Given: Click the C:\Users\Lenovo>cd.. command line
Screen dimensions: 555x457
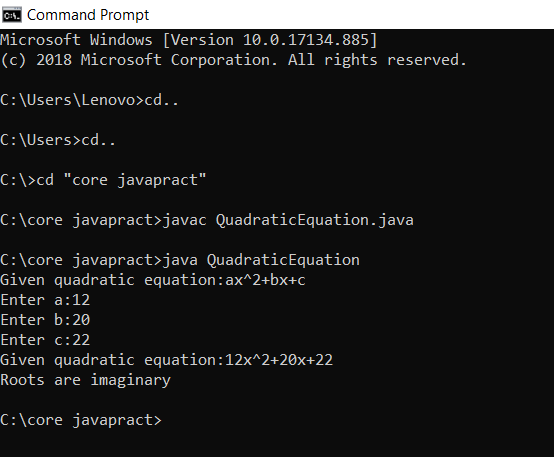Looking at the screenshot, I should point(89,100).
